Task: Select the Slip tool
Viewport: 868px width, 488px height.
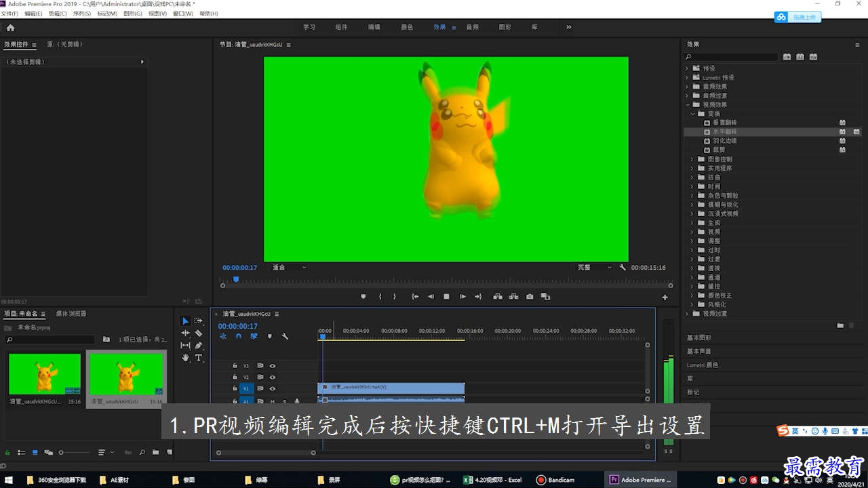Action: (186, 345)
